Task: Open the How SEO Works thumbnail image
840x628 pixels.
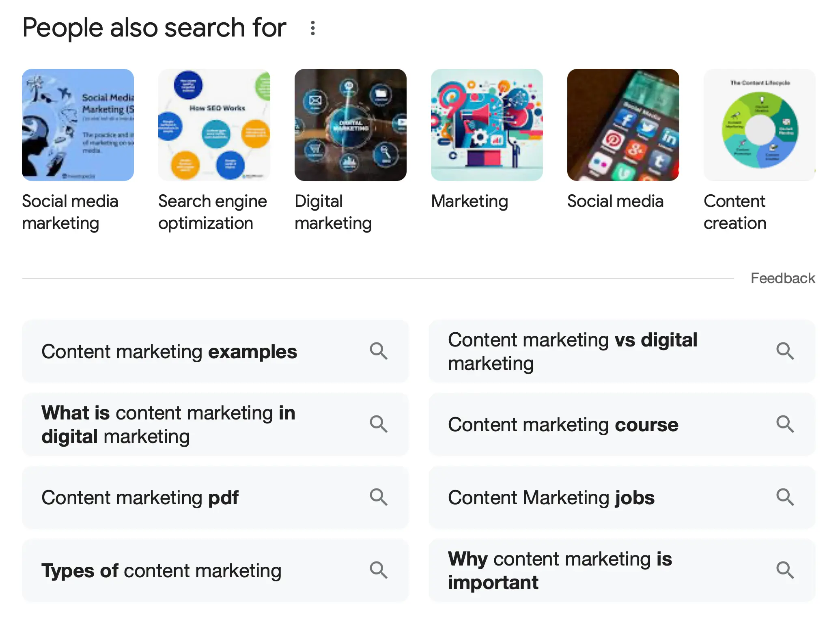Action: 214,125
